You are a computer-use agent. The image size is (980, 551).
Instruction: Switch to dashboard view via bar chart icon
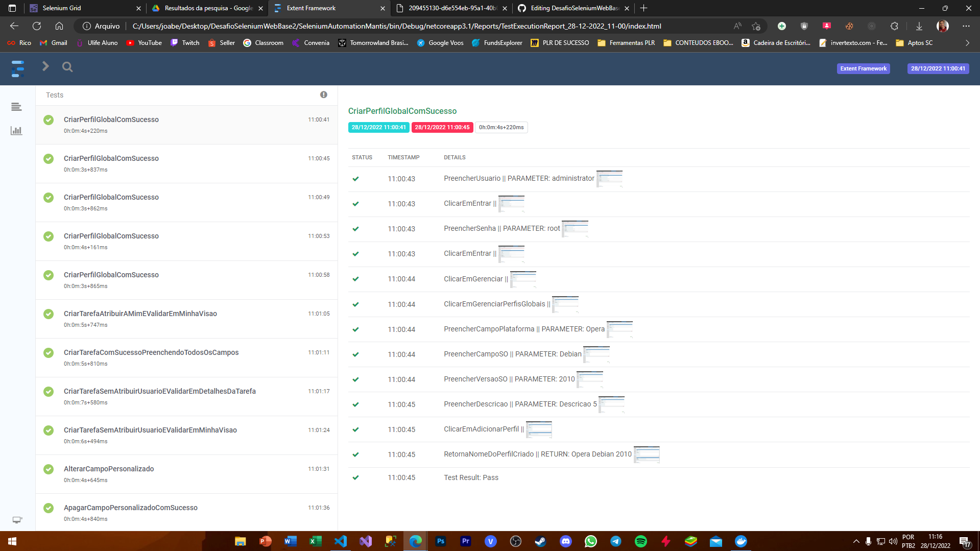click(x=16, y=131)
